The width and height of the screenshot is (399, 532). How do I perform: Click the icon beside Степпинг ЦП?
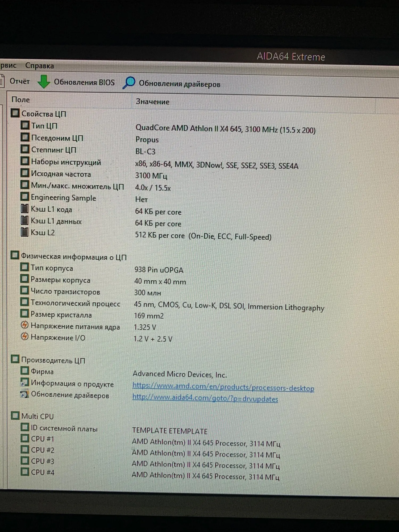tap(25, 149)
